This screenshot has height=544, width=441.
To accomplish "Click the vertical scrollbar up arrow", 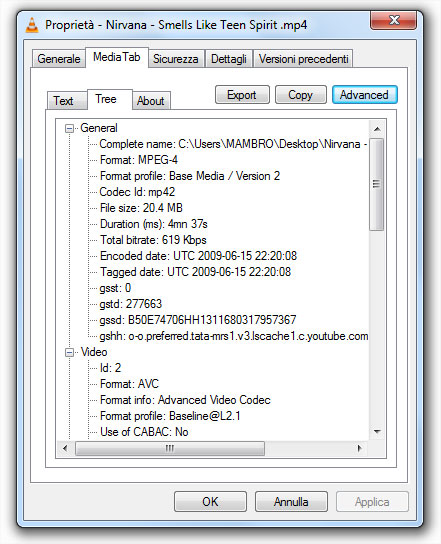I will click(x=377, y=129).
